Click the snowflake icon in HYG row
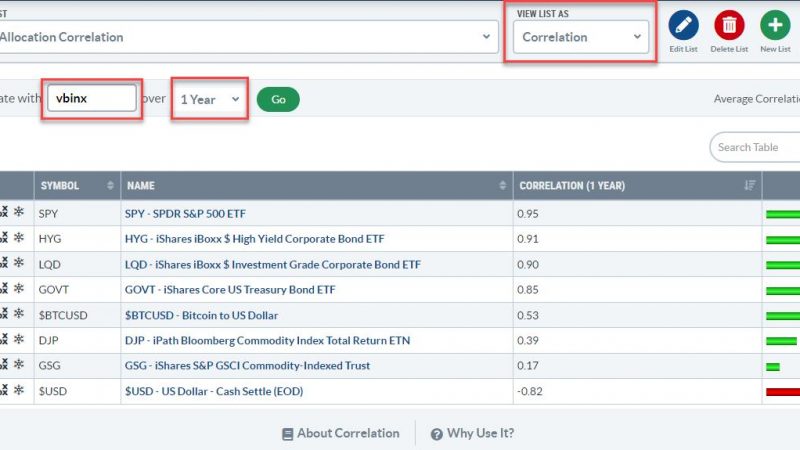The height and width of the screenshot is (450, 800). pos(19,237)
